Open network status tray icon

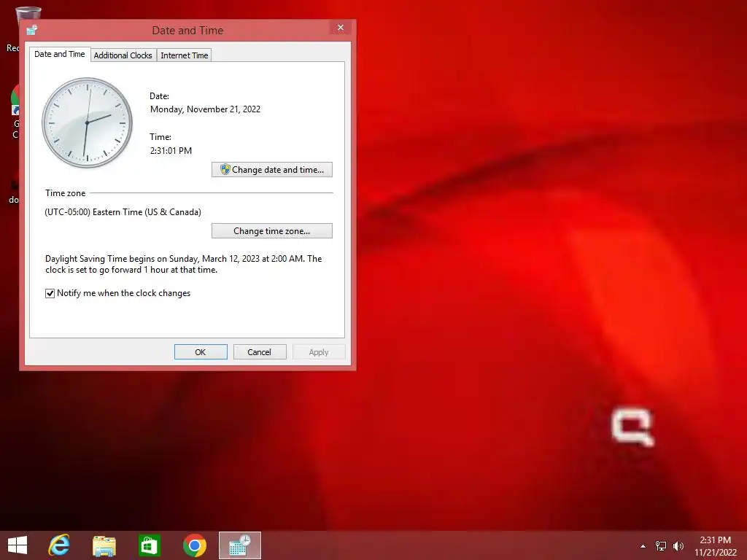point(660,546)
